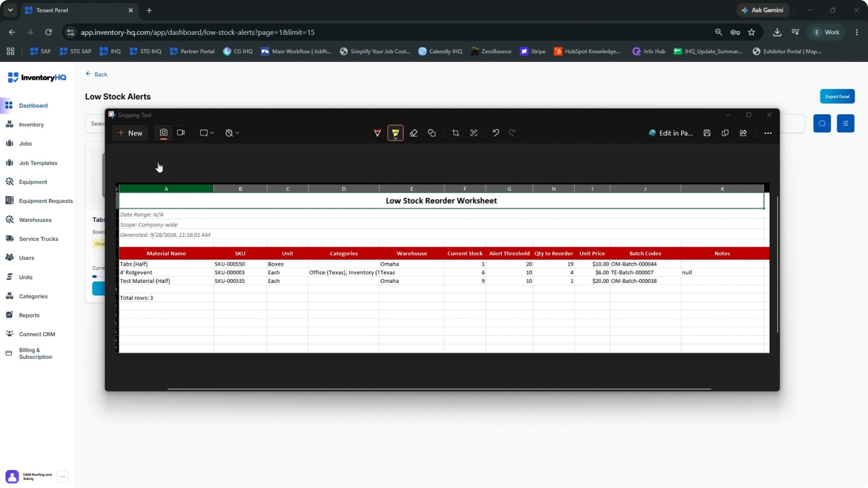This screenshot has width=868, height=488.
Task: Open the delay snip timer dropdown
Action: (x=232, y=133)
